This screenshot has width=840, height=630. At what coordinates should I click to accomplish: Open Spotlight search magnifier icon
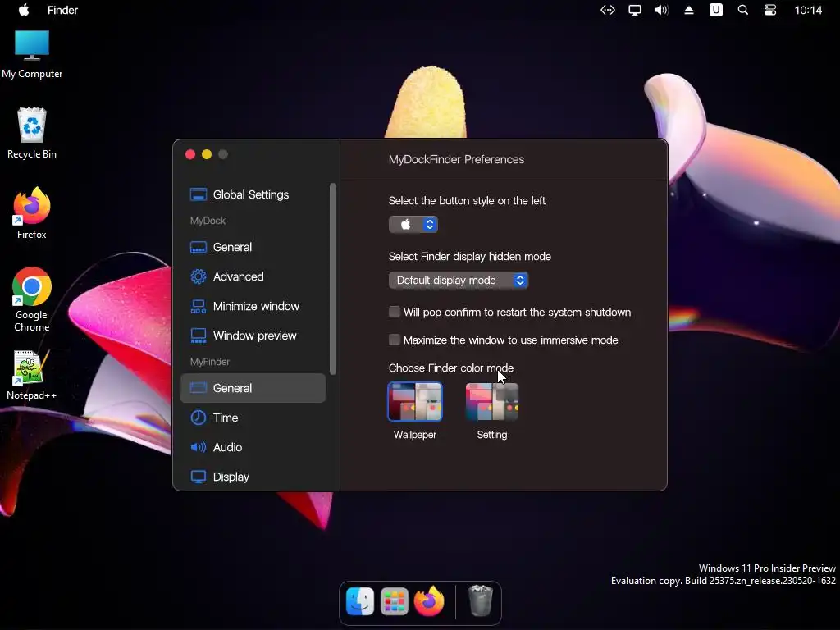[x=743, y=10]
